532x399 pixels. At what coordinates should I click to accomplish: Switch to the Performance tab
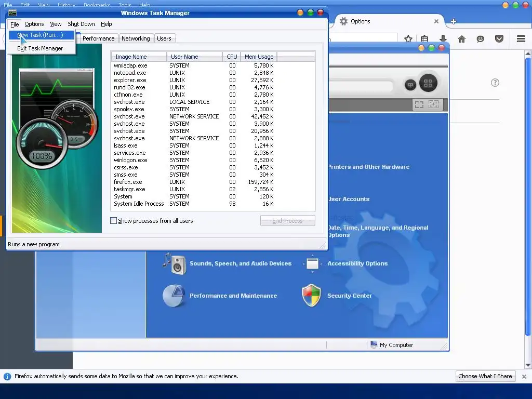click(x=98, y=38)
